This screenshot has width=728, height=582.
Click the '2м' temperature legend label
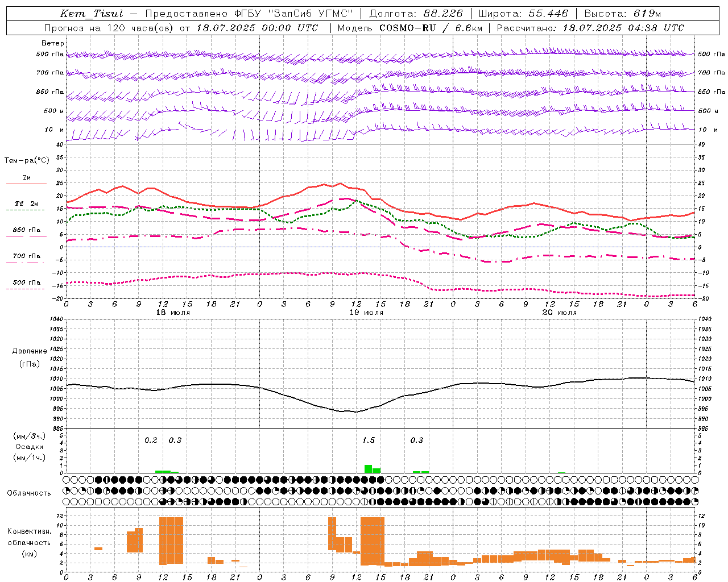coord(27,178)
